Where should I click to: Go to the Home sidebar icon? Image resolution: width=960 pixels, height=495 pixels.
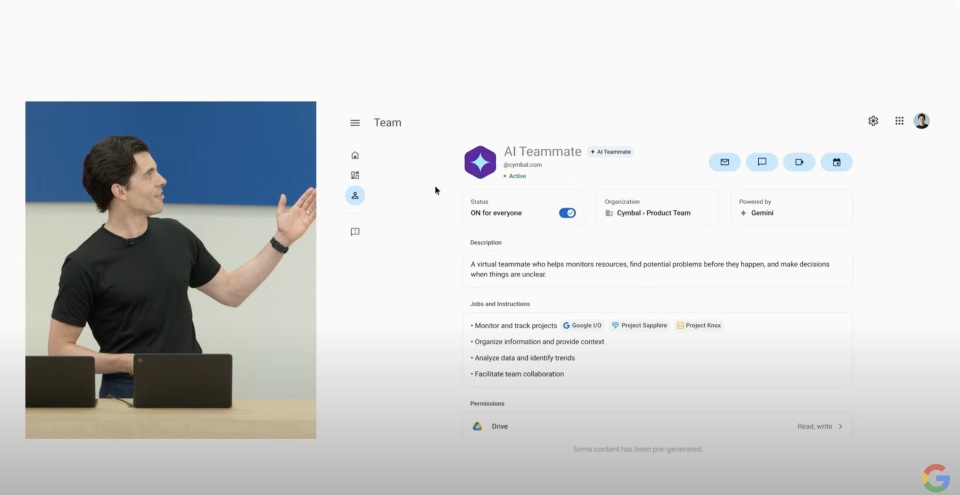(x=355, y=155)
